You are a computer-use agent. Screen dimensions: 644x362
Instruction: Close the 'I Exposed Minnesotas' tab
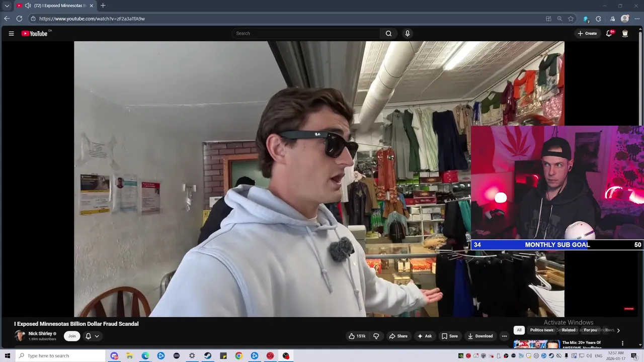[x=91, y=6]
